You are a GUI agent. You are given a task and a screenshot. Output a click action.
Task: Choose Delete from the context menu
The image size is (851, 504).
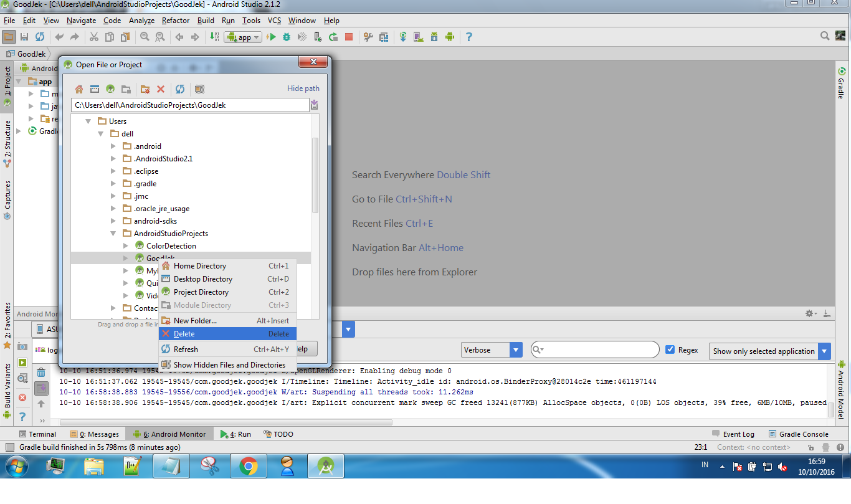(184, 334)
